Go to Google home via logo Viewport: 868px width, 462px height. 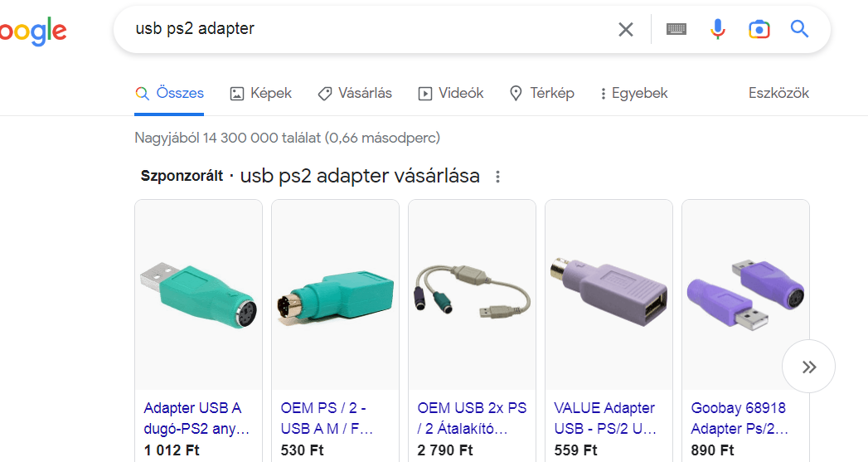click(x=33, y=32)
